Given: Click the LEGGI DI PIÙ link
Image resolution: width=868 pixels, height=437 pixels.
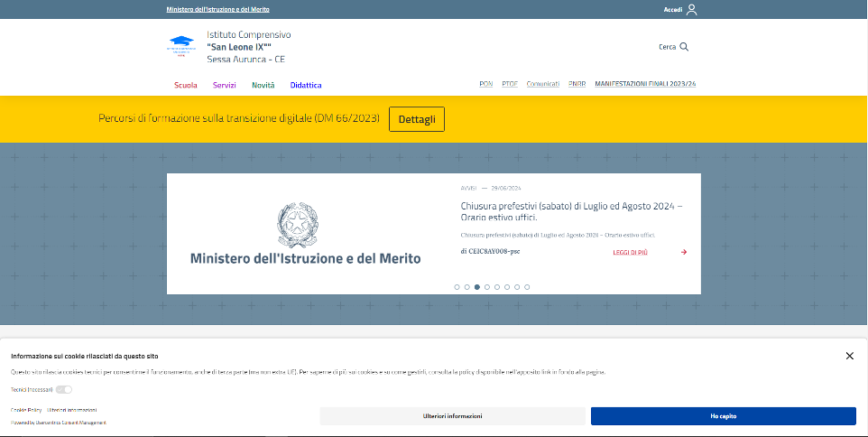Looking at the screenshot, I should click(630, 253).
